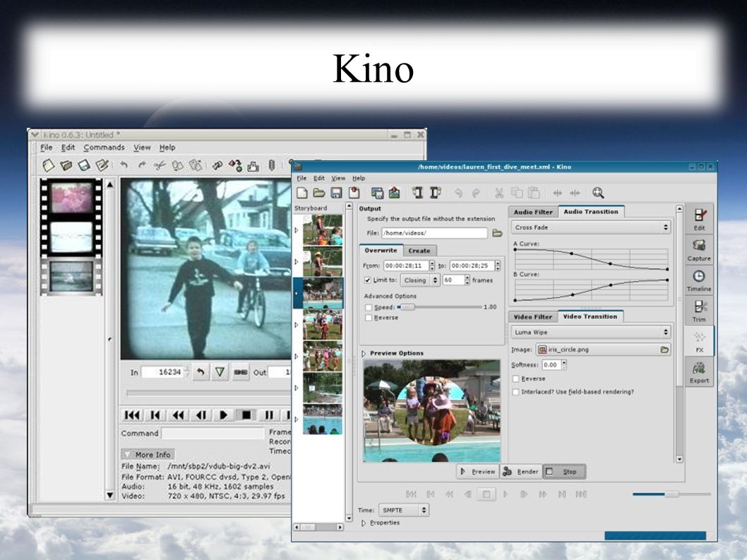Click the Cut scissors icon in front Kino toolbar
The height and width of the screenshot is (560, 747).
pos(498,193)
